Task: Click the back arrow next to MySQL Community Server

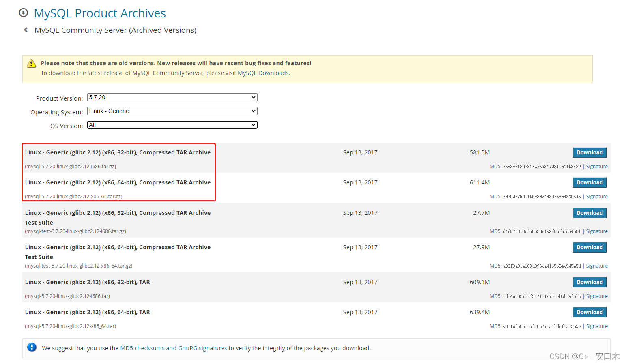Action: pyautogui.click(x=26, y=30)
